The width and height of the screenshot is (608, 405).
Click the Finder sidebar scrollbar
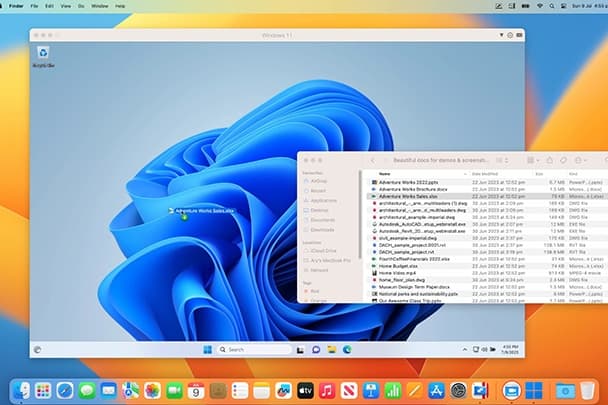(360, 215)
